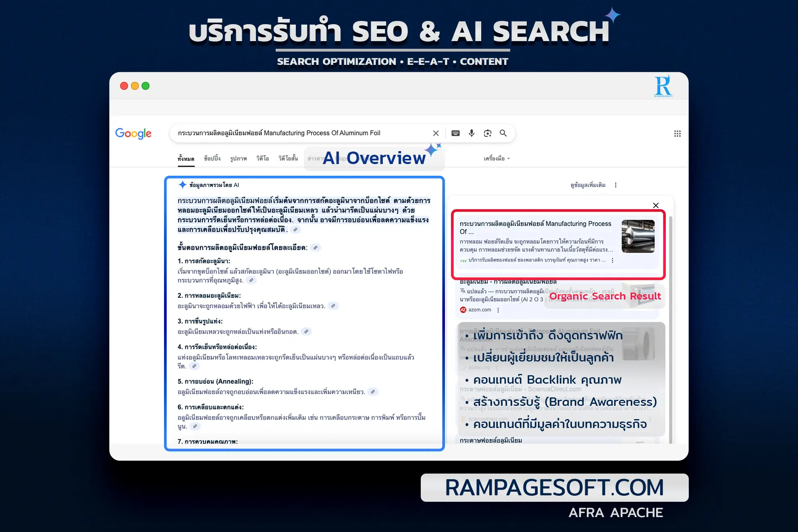
Task: Open search by image (Lens) icon
Action: [488, 133]
